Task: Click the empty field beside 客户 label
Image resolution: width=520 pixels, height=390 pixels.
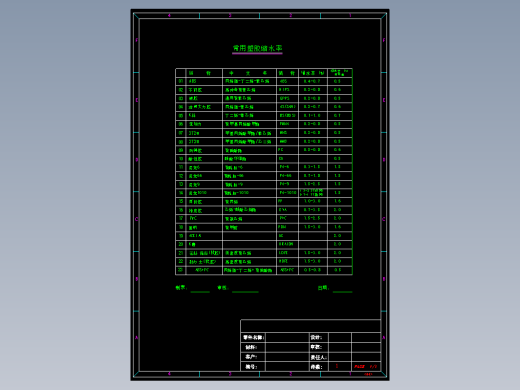Action: [287, 357]
